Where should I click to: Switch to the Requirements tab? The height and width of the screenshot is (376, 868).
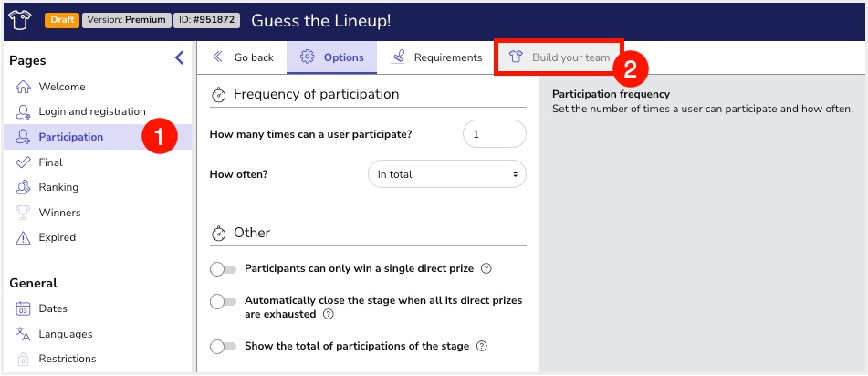(436, 57)
